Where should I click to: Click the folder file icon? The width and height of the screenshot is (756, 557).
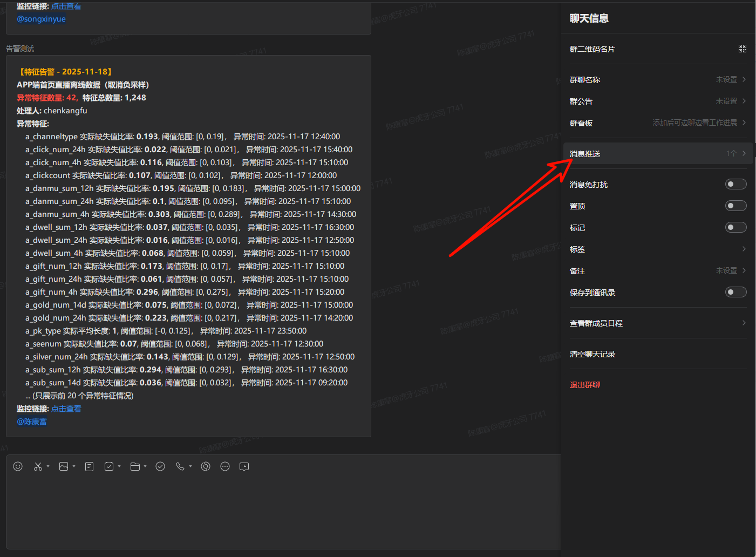135,466
